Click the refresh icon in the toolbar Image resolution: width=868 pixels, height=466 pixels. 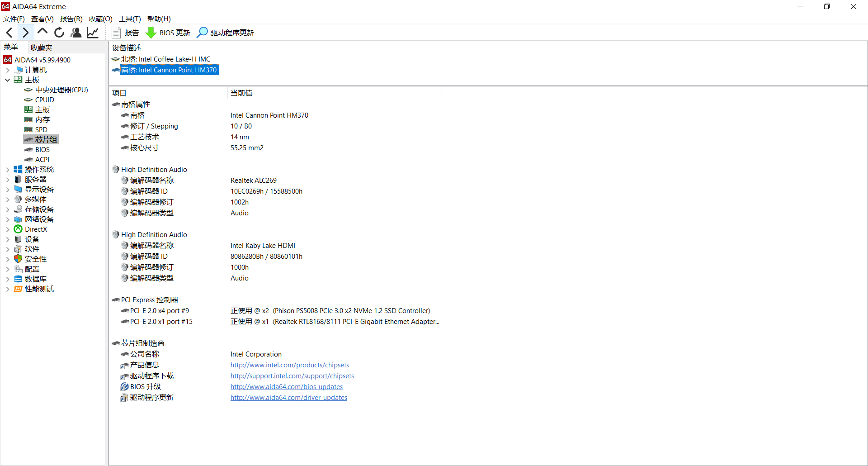[x=59, y=33]
